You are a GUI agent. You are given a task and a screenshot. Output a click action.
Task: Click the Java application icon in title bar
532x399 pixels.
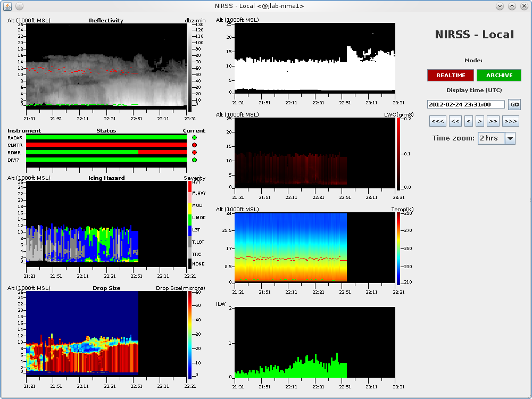pyautogui.click(x=7, y=6)
